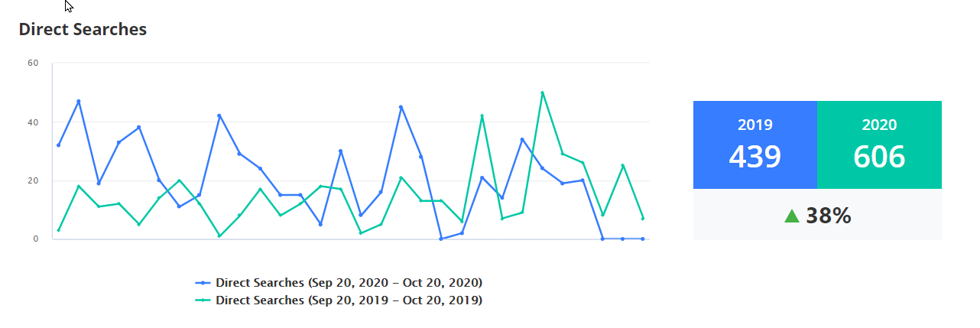Select the first blue line data point
Viewport: 980px width, 328px height.
tap(58, 145)
